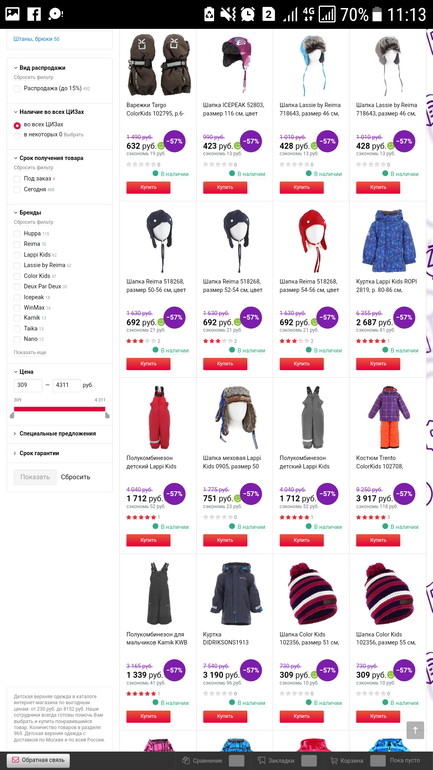Click the -57% discount badge on Варежки Targo
The image size is (433, 770).
174,141
